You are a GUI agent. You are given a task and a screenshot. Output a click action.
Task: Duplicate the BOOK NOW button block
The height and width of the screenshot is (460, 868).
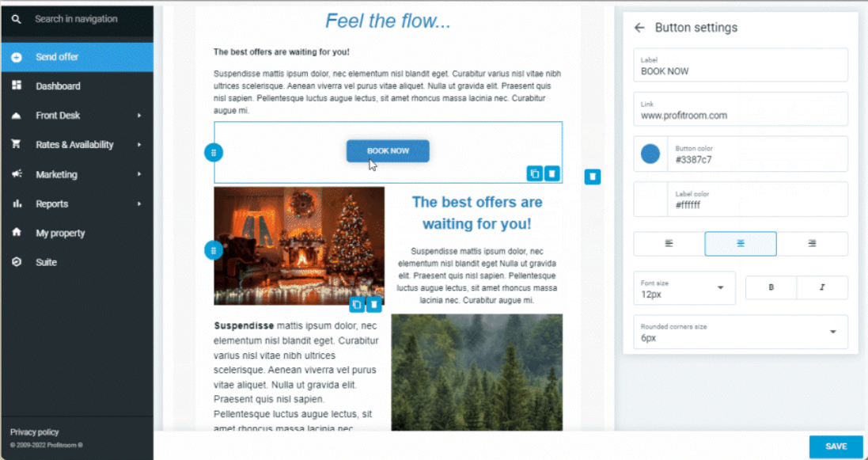534,173
